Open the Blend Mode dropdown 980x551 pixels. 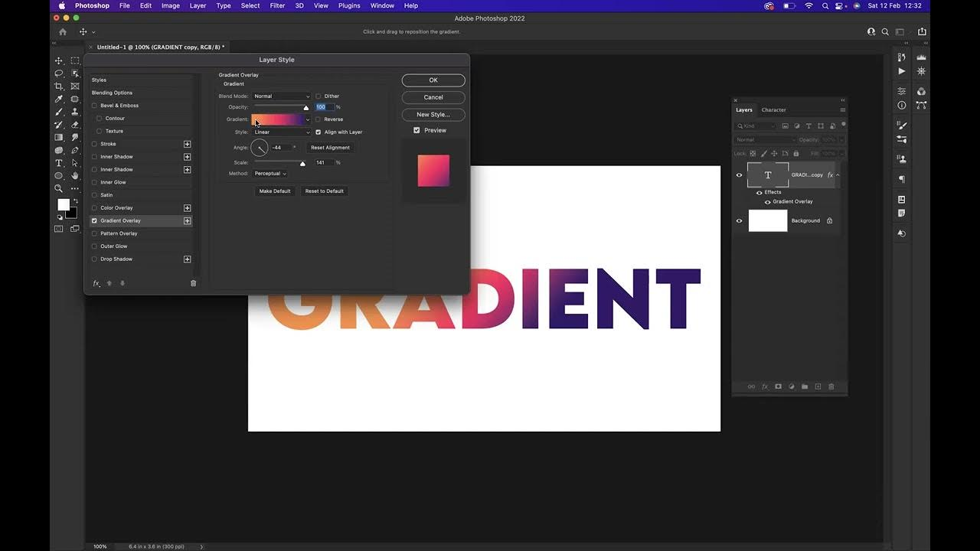pyautogui.click(x=281, y=96)
